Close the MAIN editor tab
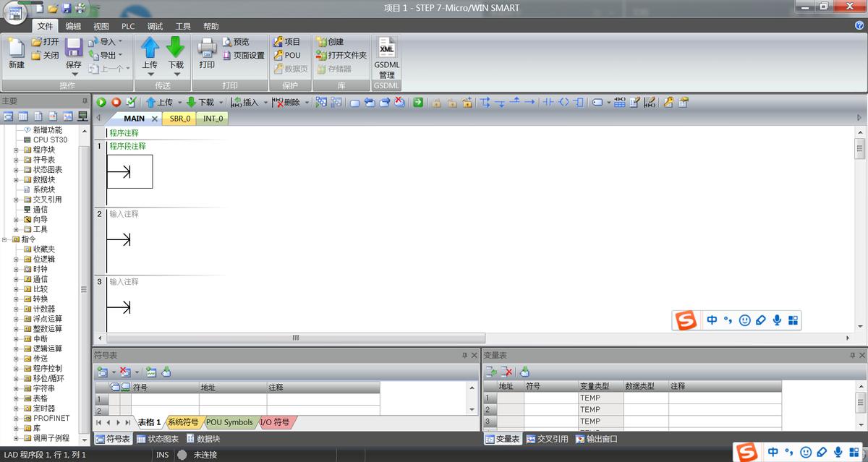Viewport: 868px width, 462px height. pyautogui.click(x=155, y=119)
